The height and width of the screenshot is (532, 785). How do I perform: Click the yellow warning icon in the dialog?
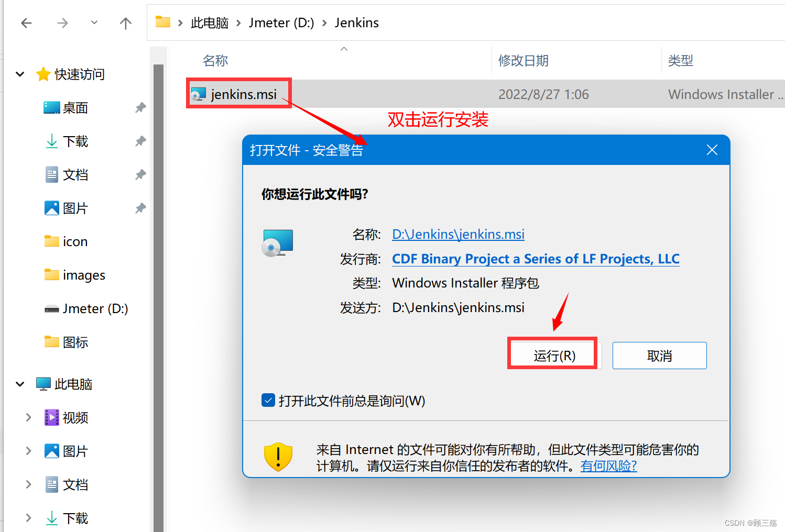tap(278, 456)
